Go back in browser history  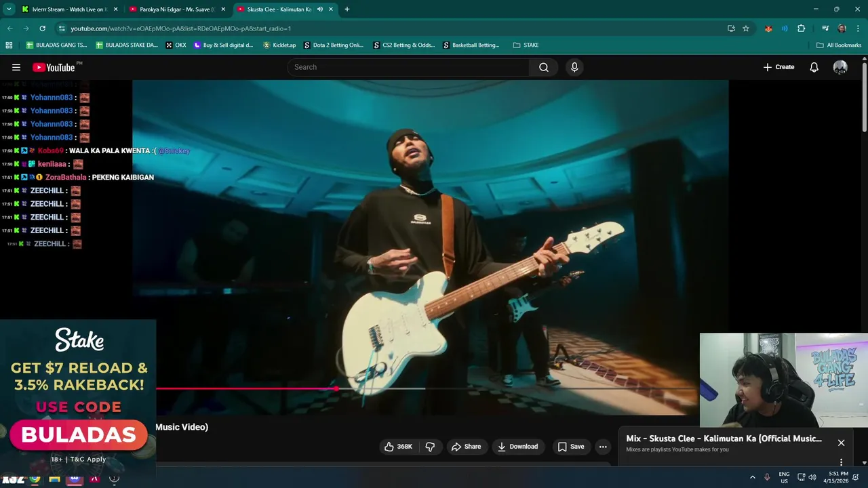[9, 28]
